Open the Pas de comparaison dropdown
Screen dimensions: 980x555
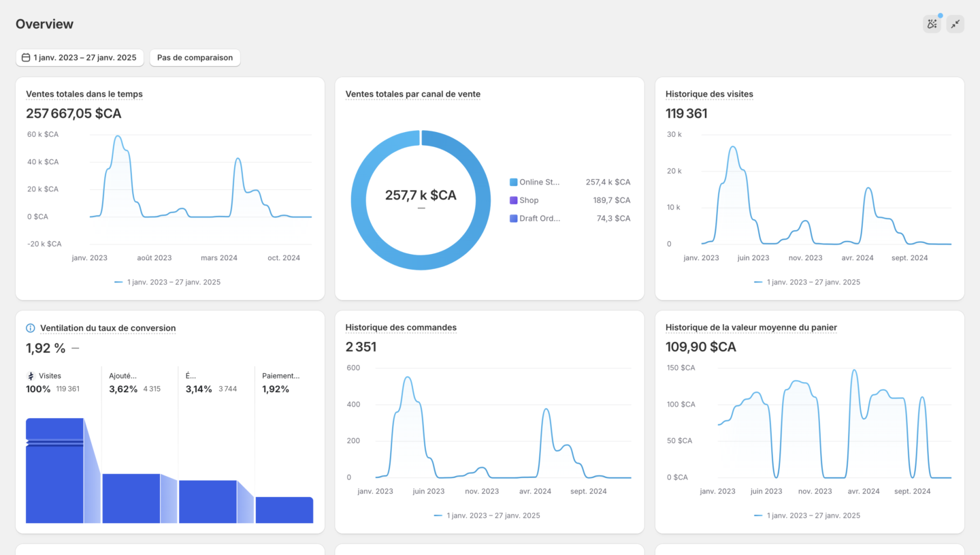click(x=195, y=58)
